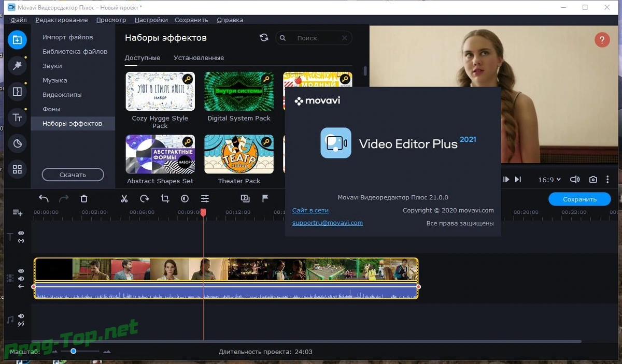Select Импорт файлов in the side list

click(73, 37)
